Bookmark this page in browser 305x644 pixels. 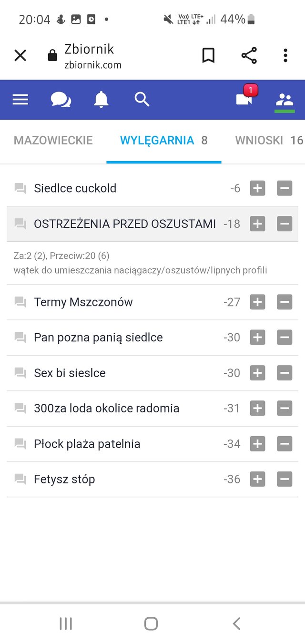coord(208,56)
